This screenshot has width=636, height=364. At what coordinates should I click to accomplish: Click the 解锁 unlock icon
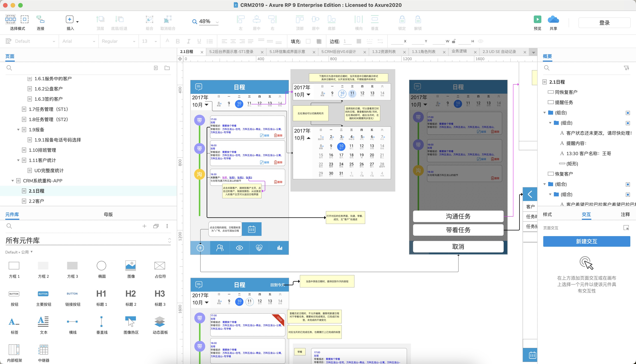coord(418,19)
